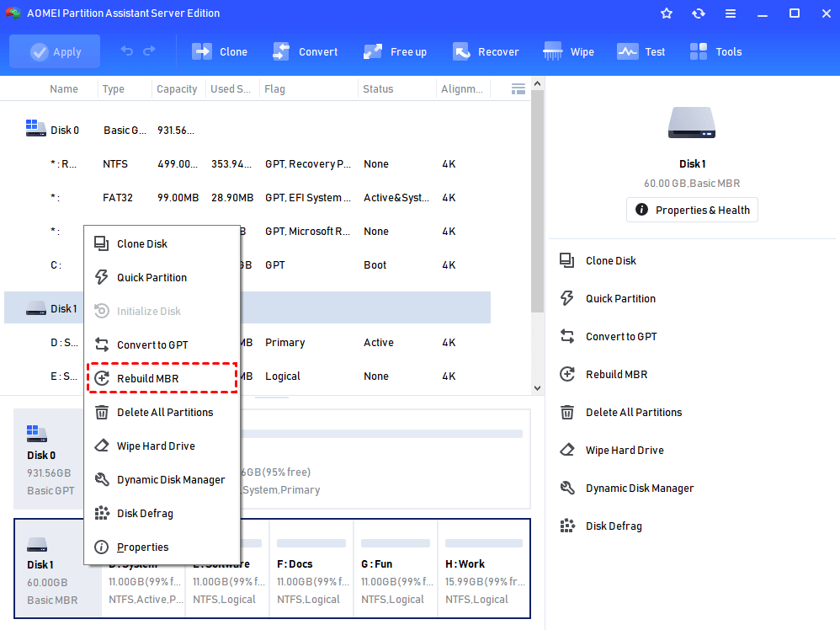The width and height of the screenshot is (840, 630).
Task: Click the Dynamic Disk Manager icon in the right panel
Action: tap(566, 488)
